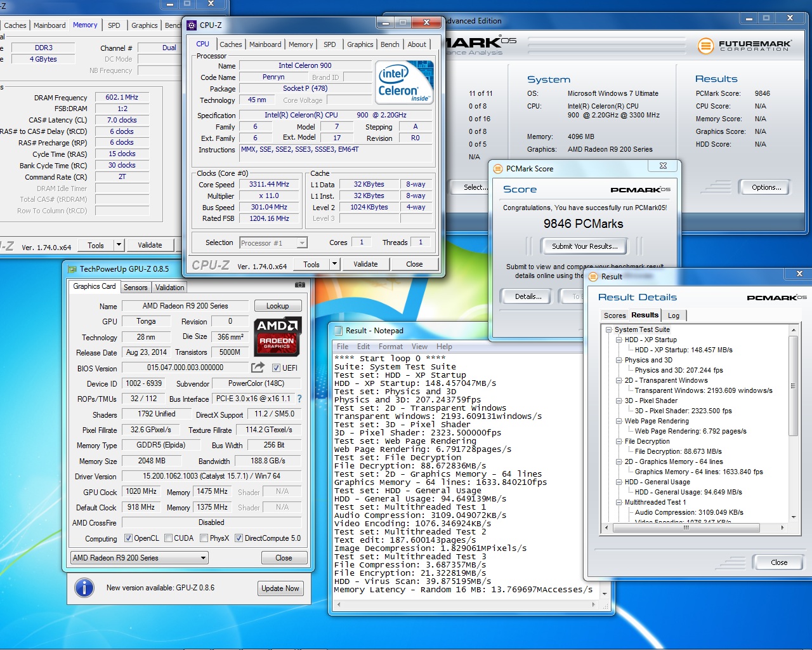Click the Details button in PCMark Score

pos(528,296)
